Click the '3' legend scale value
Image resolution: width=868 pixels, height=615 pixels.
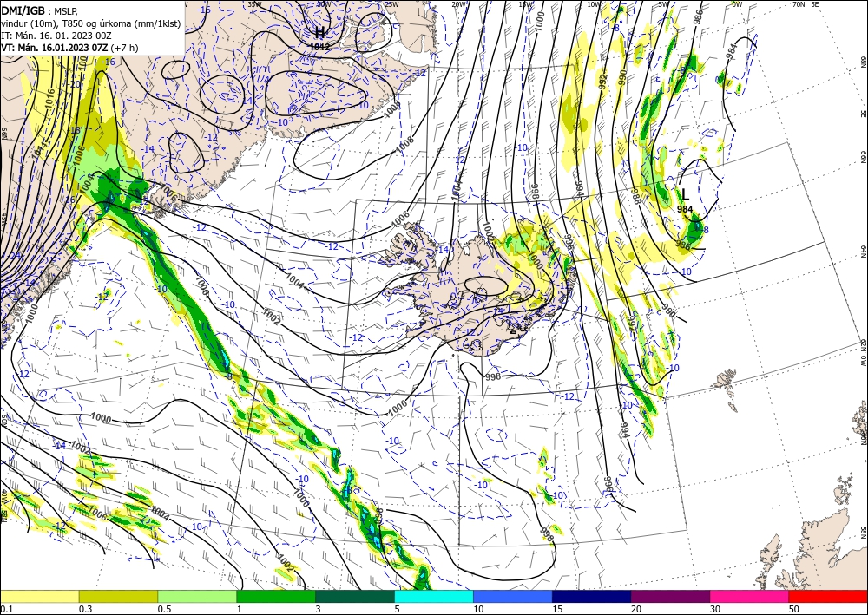pyautogui.click(x=318, y=609)
